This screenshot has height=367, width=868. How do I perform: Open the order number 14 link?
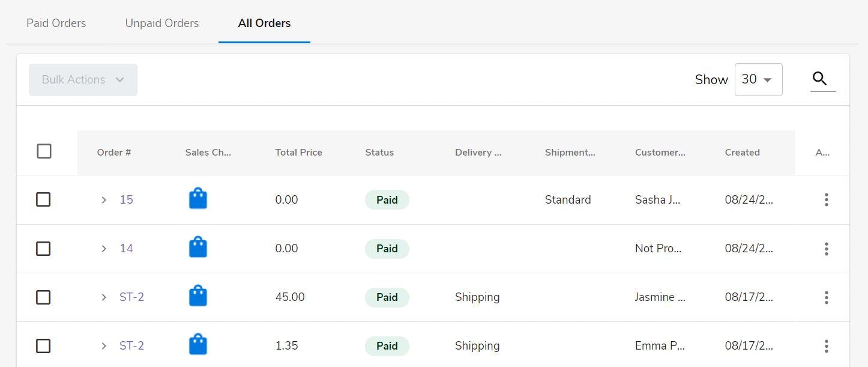[x=126, y=249]
